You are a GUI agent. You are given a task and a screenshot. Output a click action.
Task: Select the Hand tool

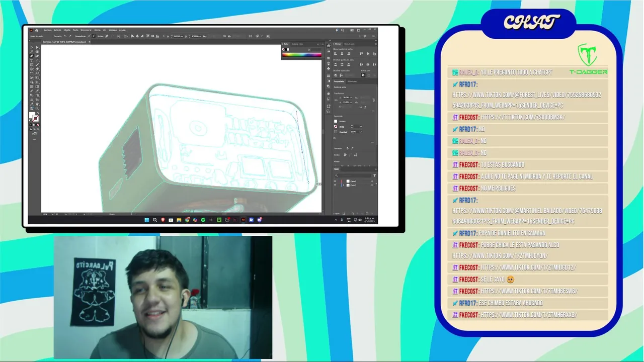37,104
